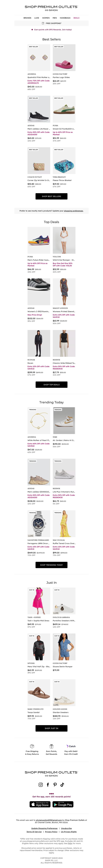Open the TikTok icon in footer
The image size is (103, 868).
point(62,784)
